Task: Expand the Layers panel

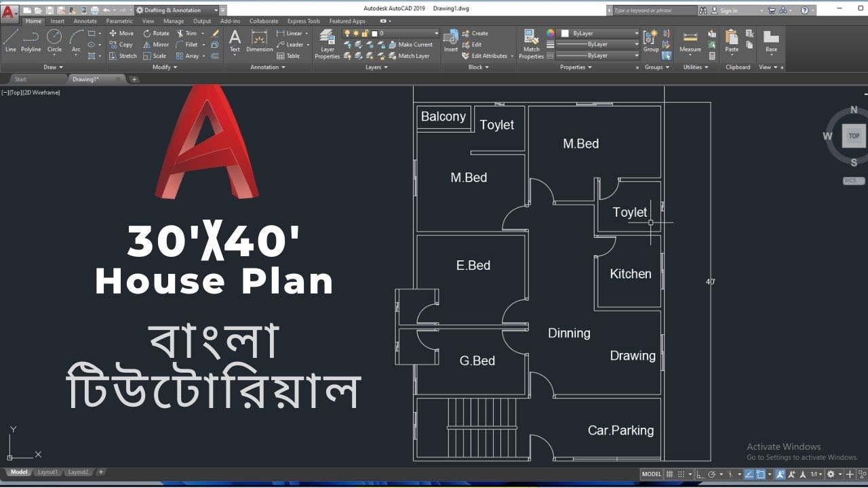Action: (x=376, y=67)
